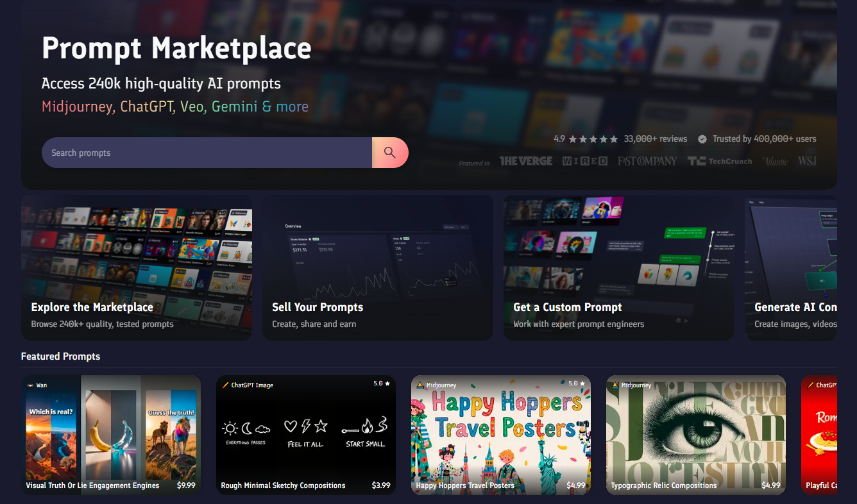Click the 33,000+ reviews link

click(x=655, y=139)
